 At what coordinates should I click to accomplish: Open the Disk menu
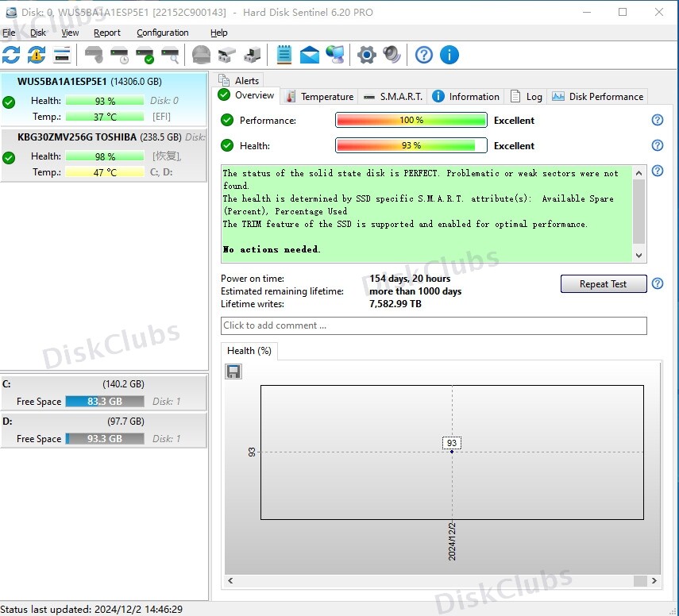click(37, 33)
